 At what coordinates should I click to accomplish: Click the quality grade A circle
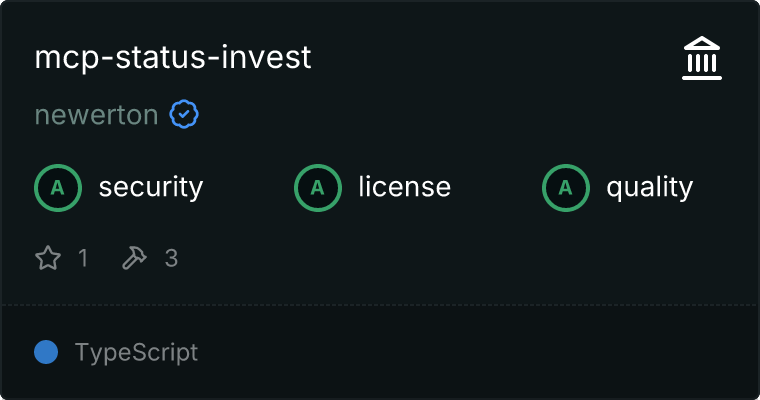tap(566, 187)
